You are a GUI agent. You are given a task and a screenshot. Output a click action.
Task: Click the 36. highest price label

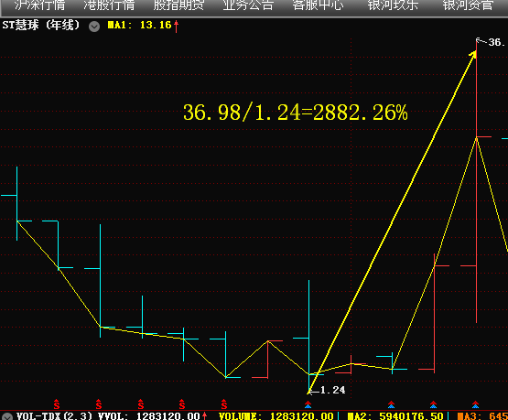497,42
